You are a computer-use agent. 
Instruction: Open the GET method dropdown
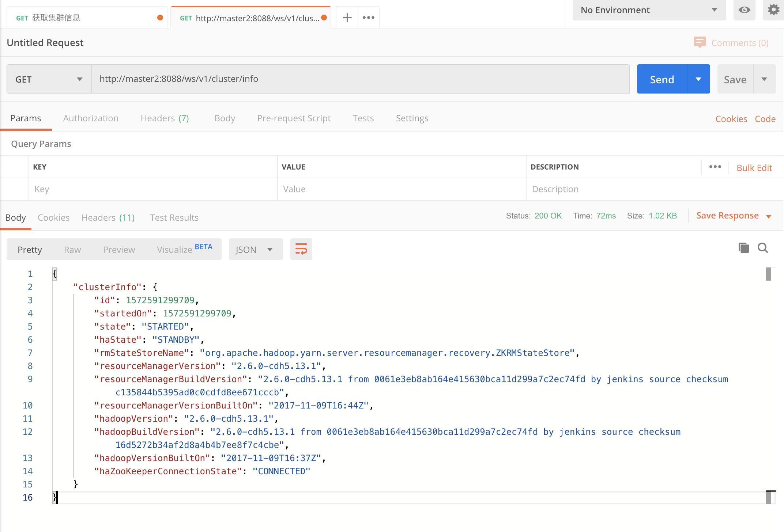pos(49,79)
